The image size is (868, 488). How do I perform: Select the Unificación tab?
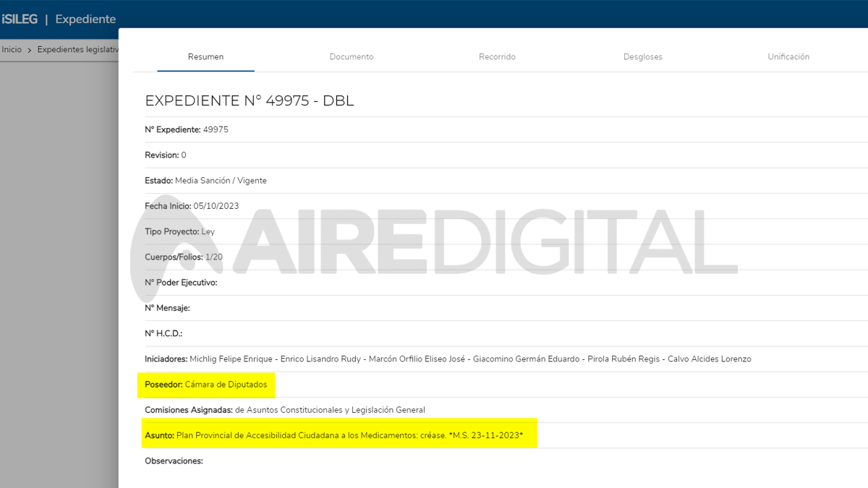788,56
